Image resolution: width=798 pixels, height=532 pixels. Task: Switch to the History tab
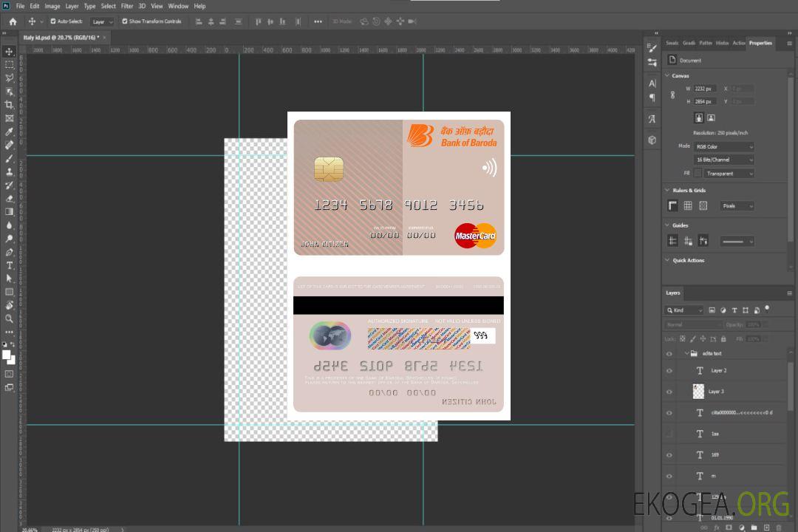pos(722,44)
